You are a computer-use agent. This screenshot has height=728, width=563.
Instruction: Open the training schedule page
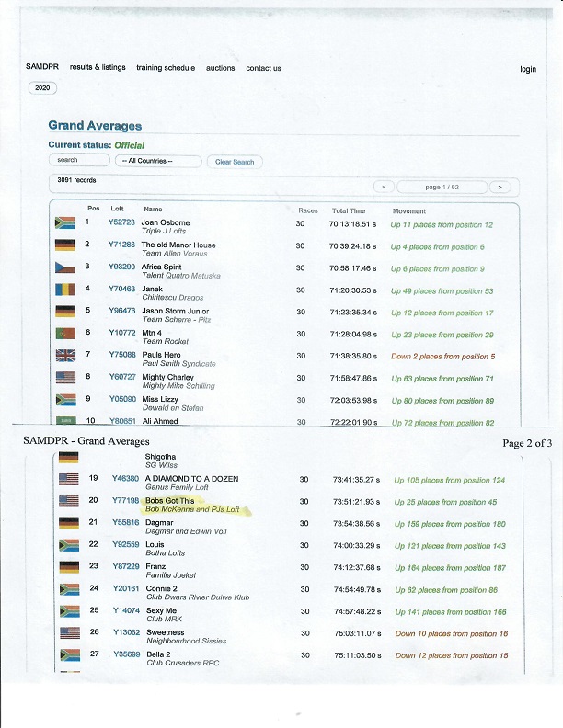[x=166, y=68]
